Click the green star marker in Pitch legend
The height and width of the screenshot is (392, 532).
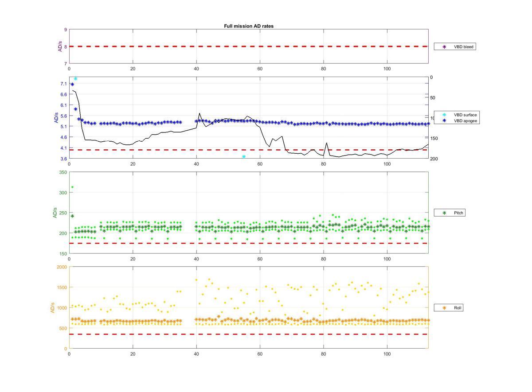pyautogui.click(x=444, y=213)
